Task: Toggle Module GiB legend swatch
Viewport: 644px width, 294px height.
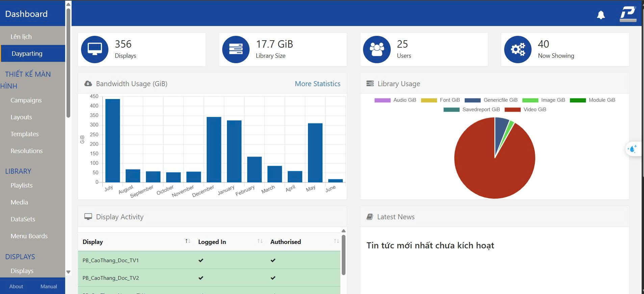Action: [578, 100]
